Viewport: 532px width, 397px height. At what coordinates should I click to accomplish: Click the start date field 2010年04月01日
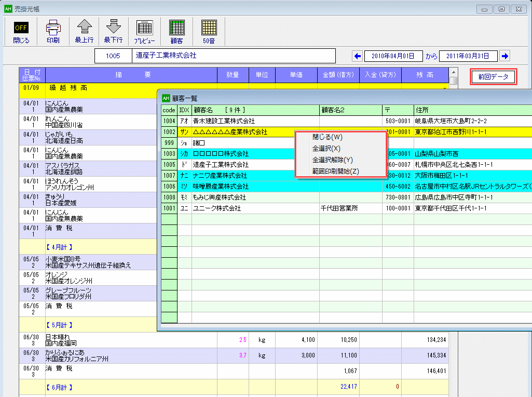tap(393, 56)
